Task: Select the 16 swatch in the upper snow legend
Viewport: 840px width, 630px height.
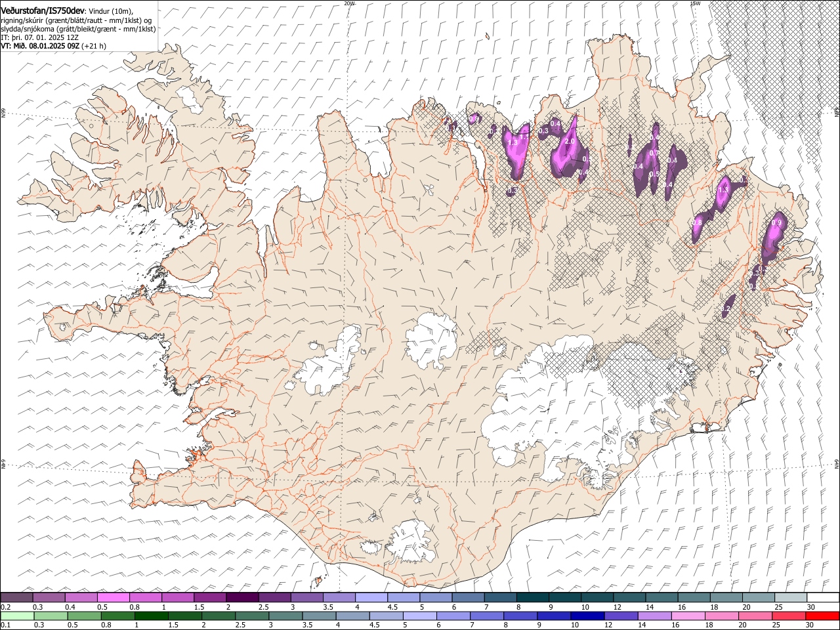Action: [694, 598]
